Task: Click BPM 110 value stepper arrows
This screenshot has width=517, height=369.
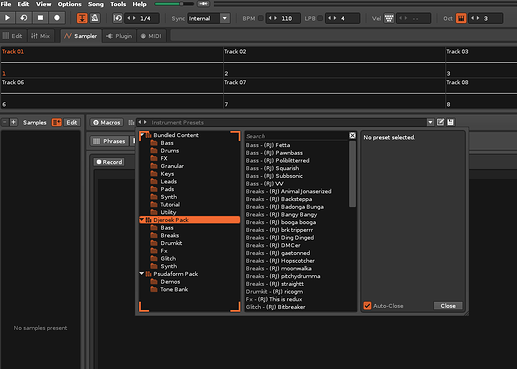Action: click(273, 18)
